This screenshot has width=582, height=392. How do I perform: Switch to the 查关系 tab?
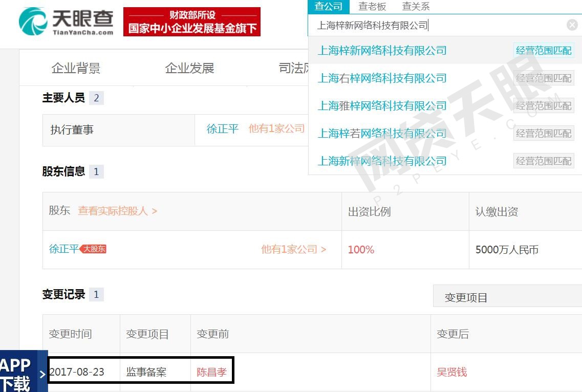click(x=416, y=6)
